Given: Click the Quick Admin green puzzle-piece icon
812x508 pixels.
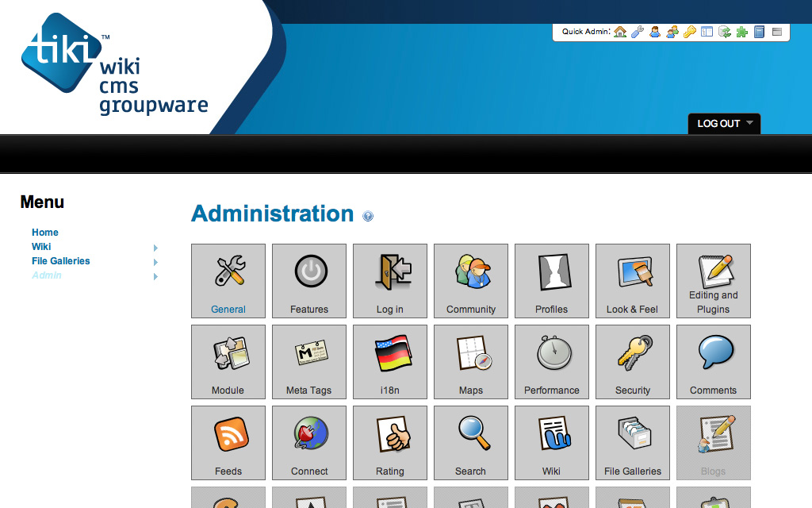Looking at the screenshot, I should coord(742,32).
